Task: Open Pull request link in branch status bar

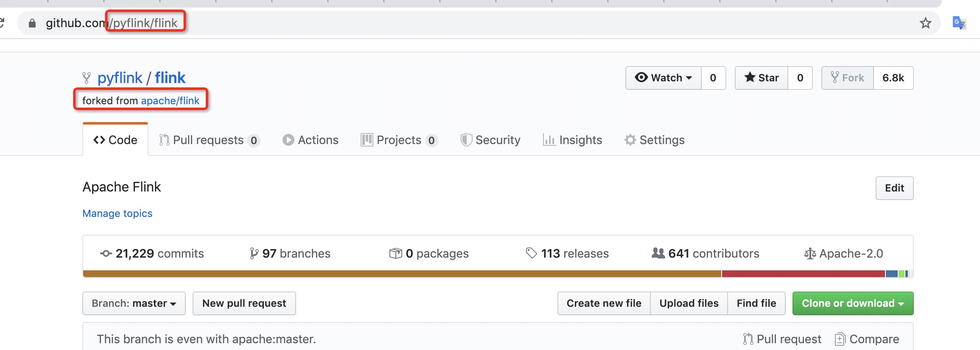Action: (x=782, y=339)
